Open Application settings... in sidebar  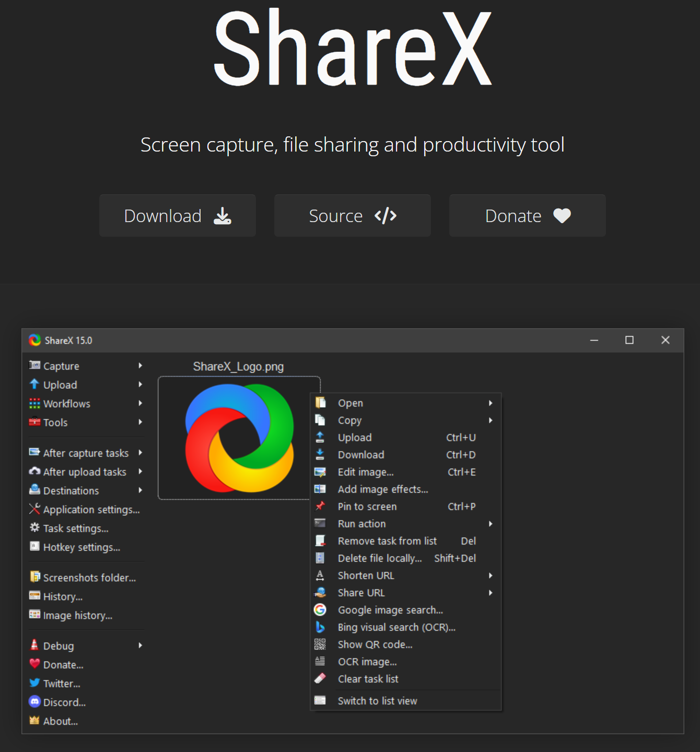85,509
